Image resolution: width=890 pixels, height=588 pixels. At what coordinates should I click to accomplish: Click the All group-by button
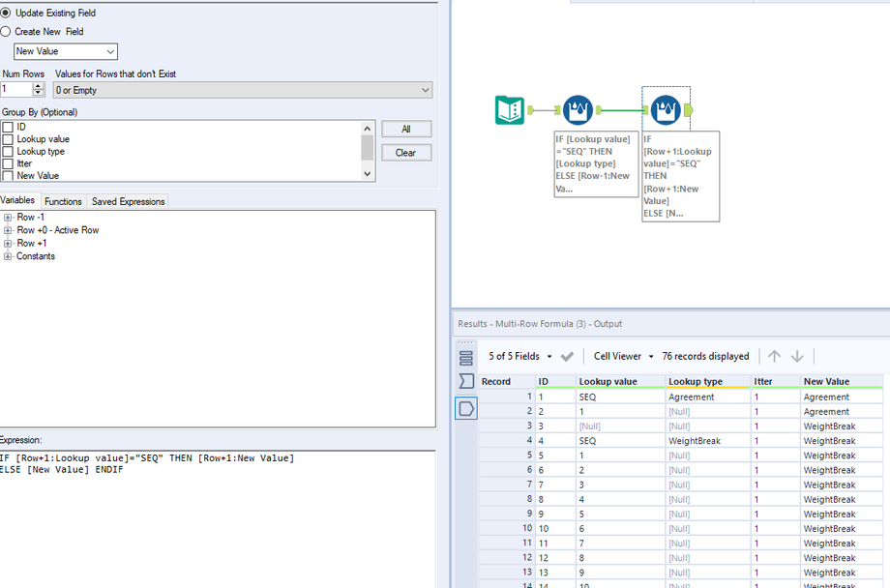click(406, 130)
